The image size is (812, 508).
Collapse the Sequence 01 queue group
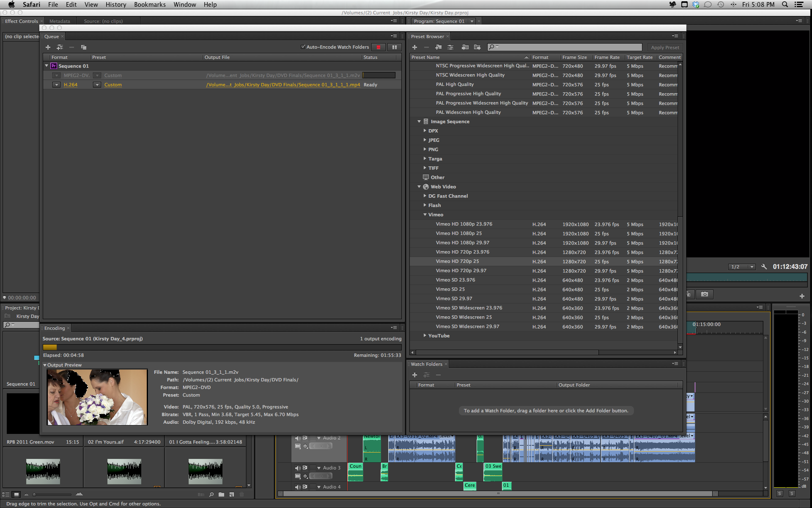(47, 66)
